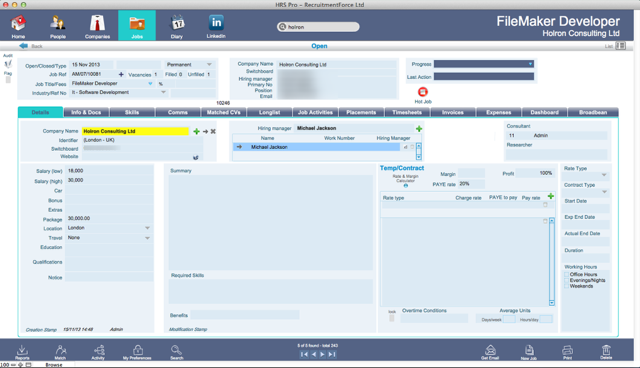
Task: Click the Audit icon
Action: click(8, 64)
